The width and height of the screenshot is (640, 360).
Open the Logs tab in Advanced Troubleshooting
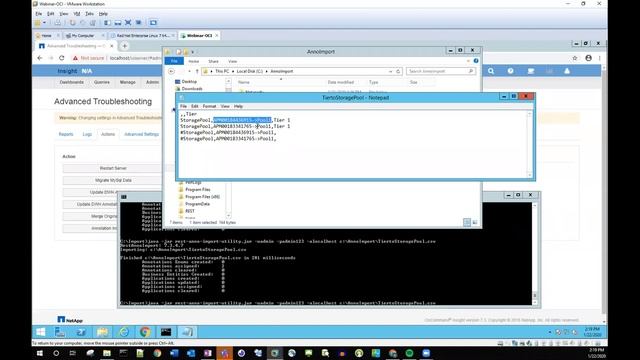[87, 134]
